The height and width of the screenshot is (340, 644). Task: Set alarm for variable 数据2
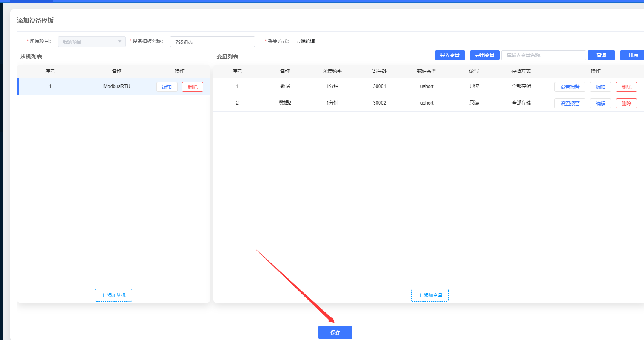coord(570,103)
